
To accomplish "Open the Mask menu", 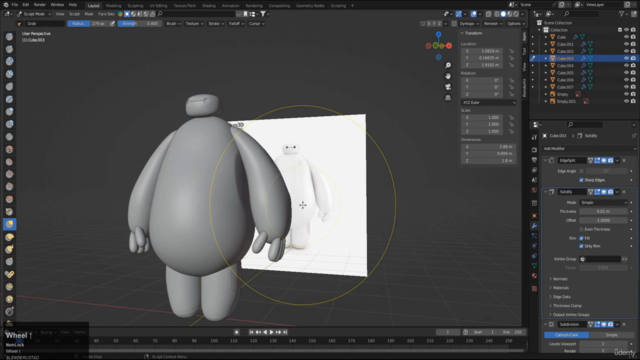I will pyautogui.click(x=89, y=14).
